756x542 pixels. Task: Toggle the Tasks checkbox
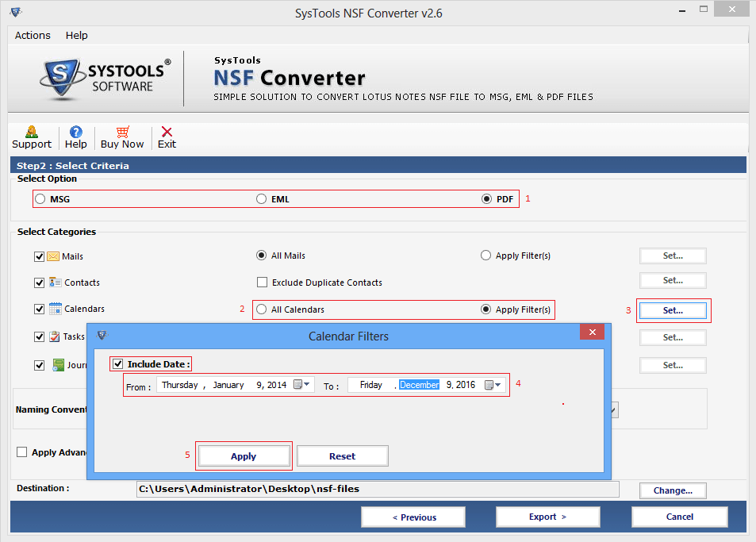click(x=40, y=336)
